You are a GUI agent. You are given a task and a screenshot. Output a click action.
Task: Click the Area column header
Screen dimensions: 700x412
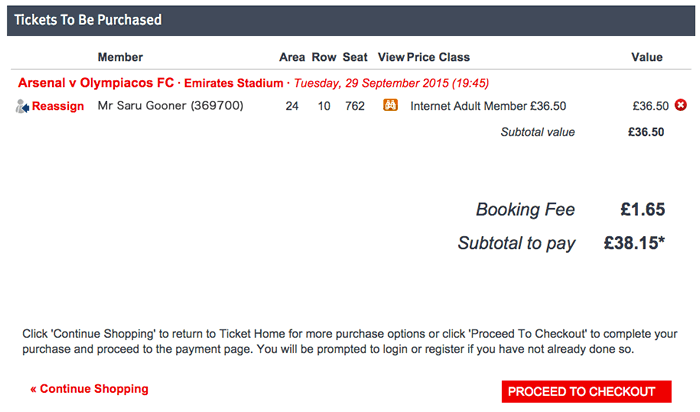point(292,57)
